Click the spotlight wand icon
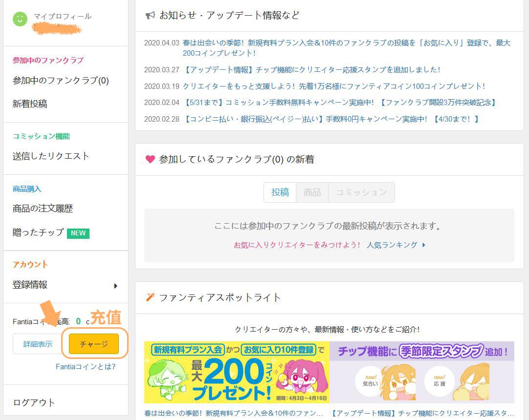This screenshot has width=529, height=420. click(150, 297)
